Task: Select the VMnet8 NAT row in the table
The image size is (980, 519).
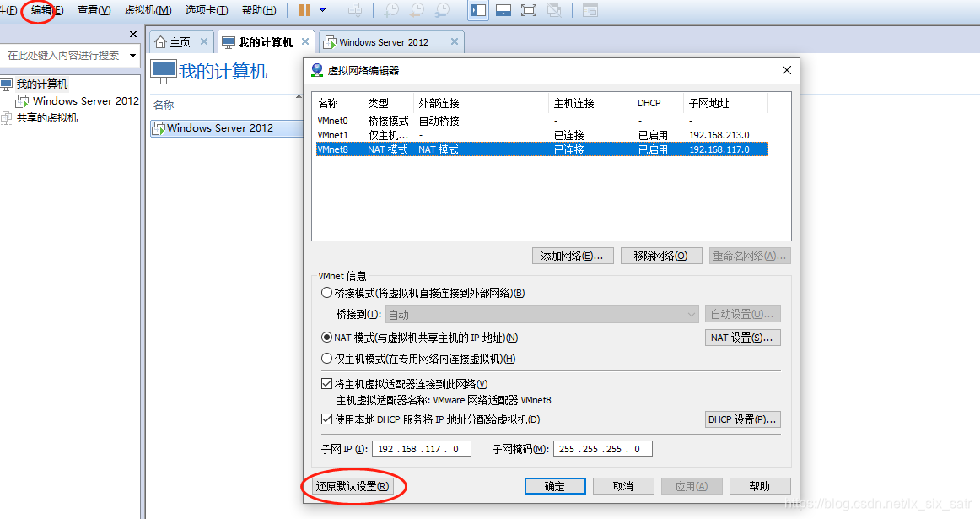Action: tap(542, 149)
